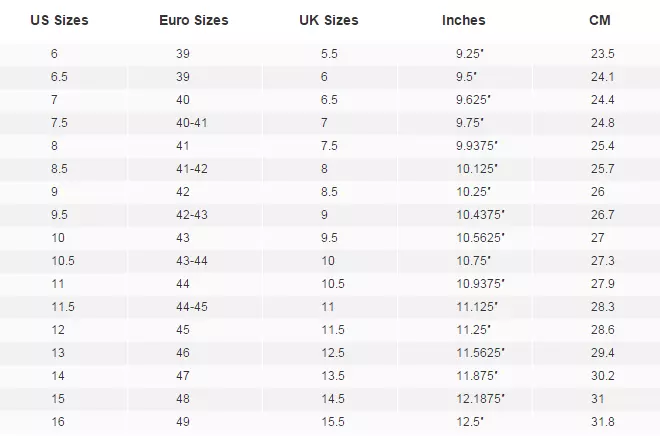The image size is (660, 436).
Task: Select Euro size 40-41 cell
Action: point(192,123)
